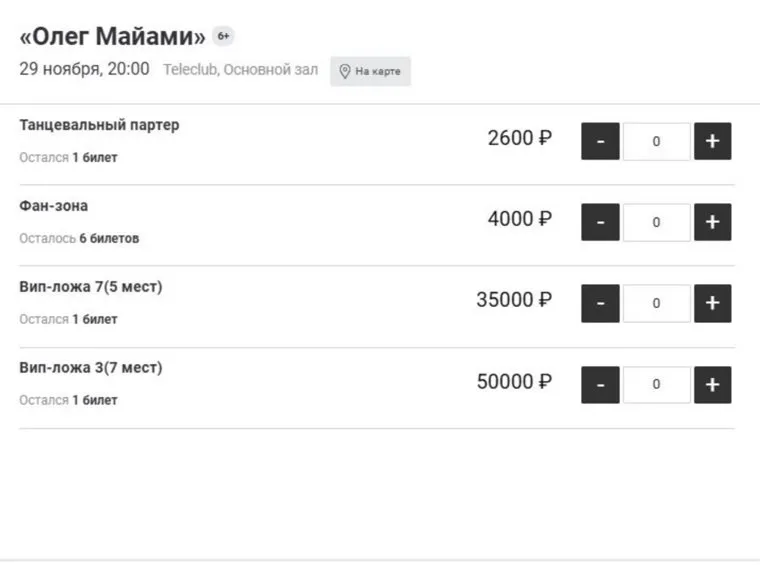This screenshot has height=565, width=760.
Task: Remove Вип-ложа 3(7 мест) ticket with minus
Action: coord(600,384)
